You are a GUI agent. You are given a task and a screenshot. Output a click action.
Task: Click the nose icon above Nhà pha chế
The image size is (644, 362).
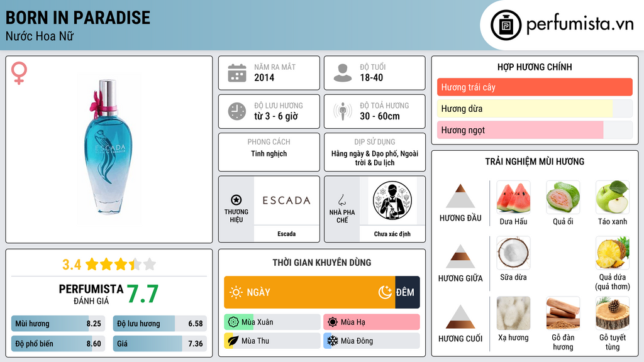(x=341, y=200)
